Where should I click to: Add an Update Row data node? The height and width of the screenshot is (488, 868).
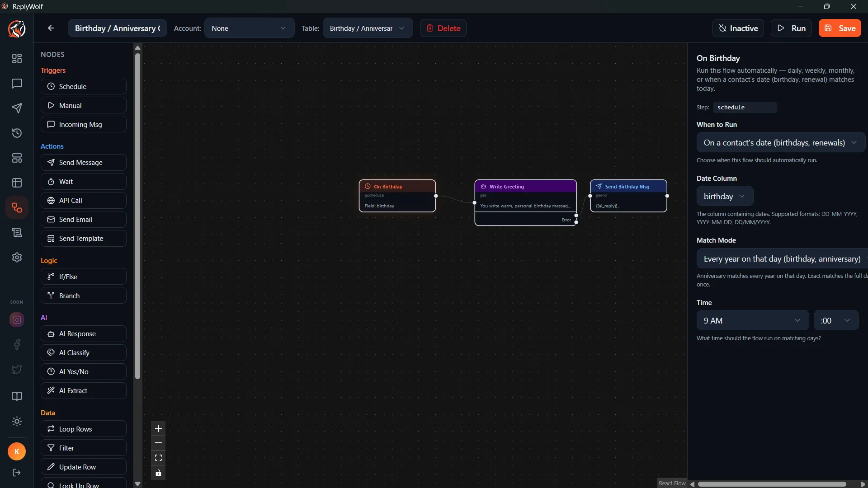click(83, 467)
